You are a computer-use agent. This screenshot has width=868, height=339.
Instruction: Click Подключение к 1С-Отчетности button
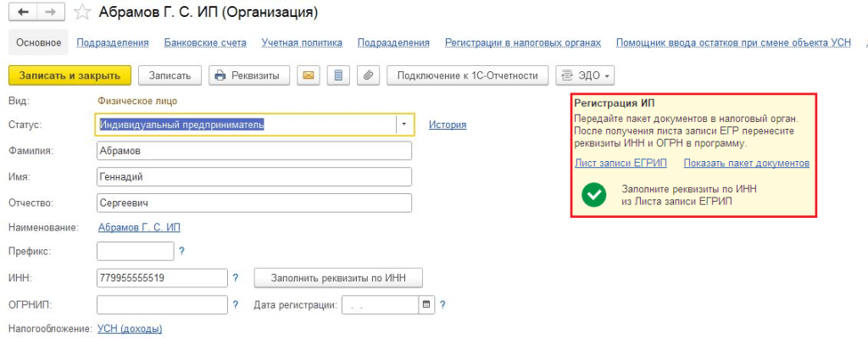pyautogui.click(x=467, y=75)
